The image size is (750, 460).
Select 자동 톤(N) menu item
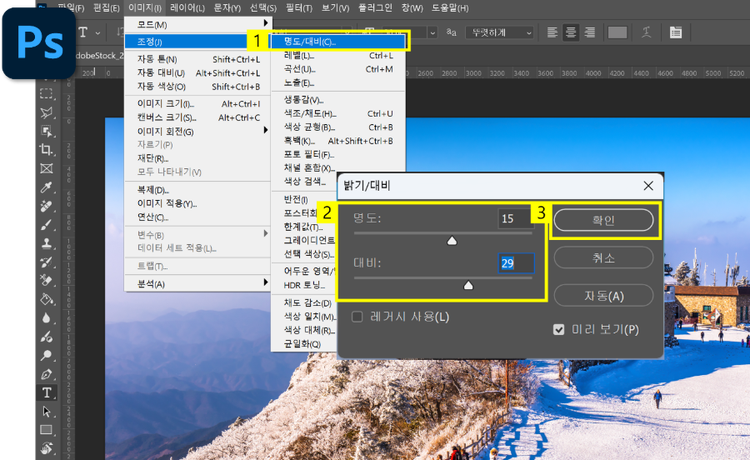(198, 59)
